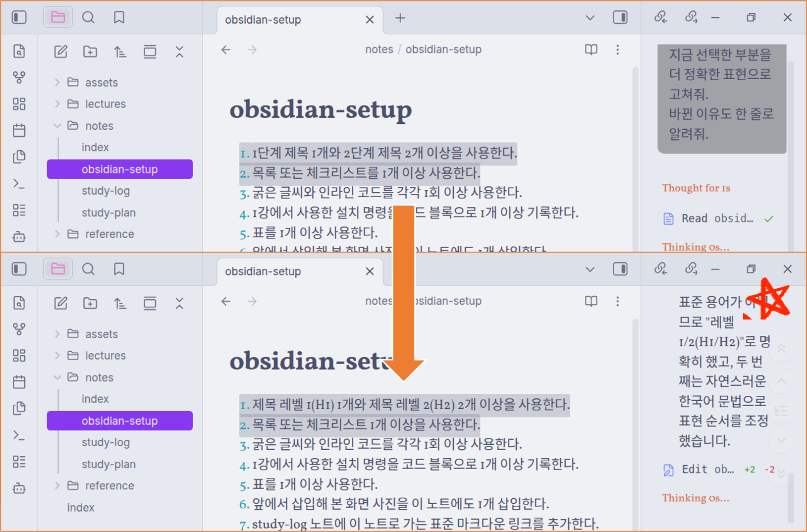Create a new note in the lower window
807x532 pixels.
click(x=60, y=303)
